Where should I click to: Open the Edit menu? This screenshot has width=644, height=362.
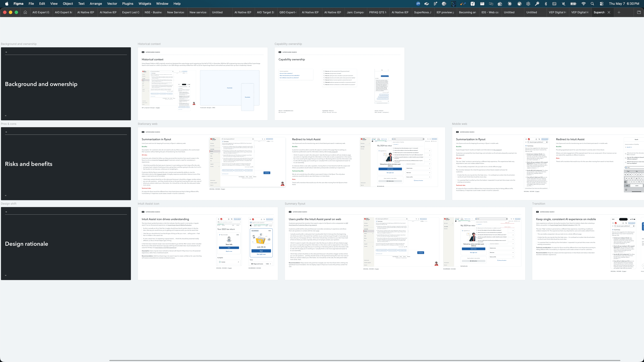pyautogui.click(x=42, y=4)
